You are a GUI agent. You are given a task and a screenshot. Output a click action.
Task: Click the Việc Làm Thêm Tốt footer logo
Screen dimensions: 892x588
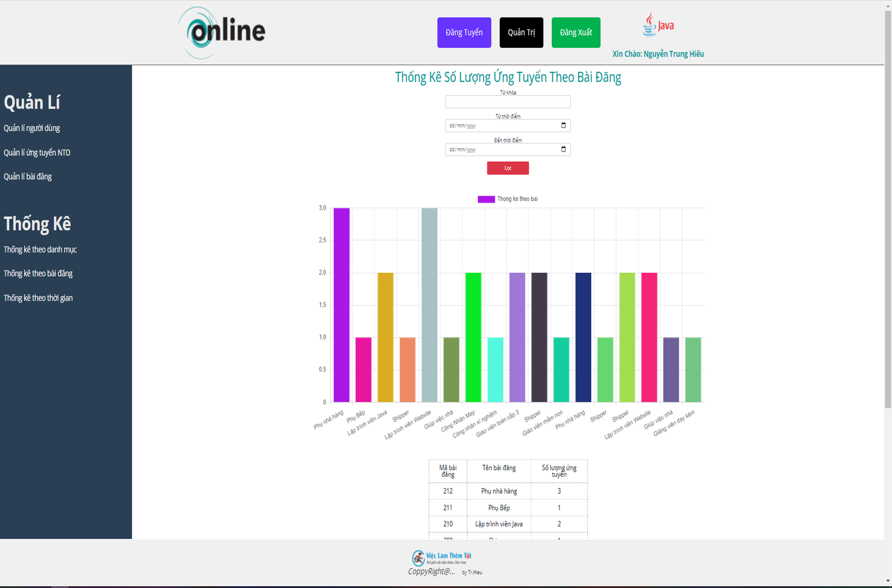[x=442, y=558]
